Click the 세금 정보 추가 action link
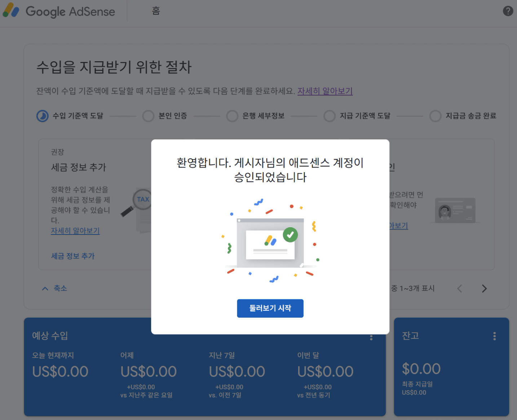Viewport: 517px width, 420px height. pos(73,256)
